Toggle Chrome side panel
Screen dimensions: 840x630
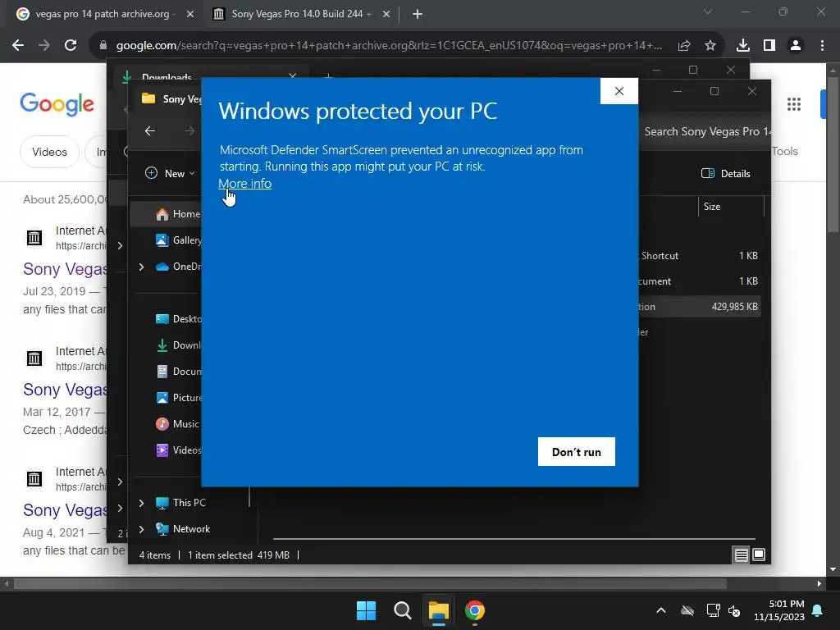click(x=769, y=46)
